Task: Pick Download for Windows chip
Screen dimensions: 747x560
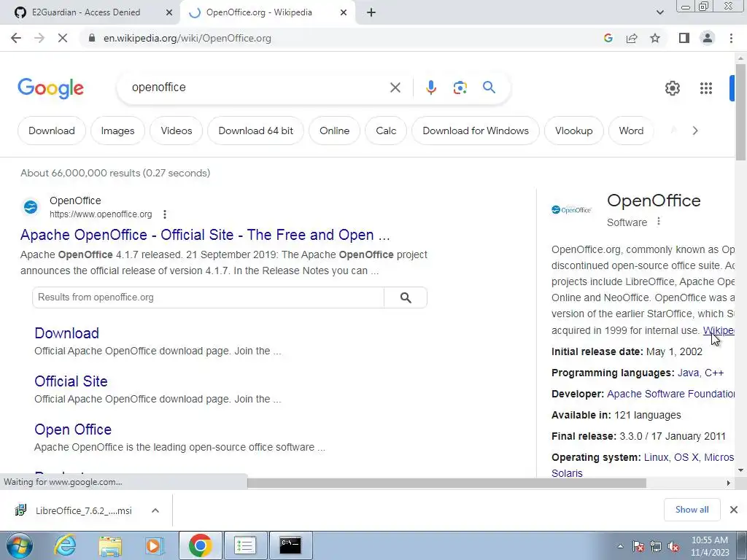Action: coord(476,131)
